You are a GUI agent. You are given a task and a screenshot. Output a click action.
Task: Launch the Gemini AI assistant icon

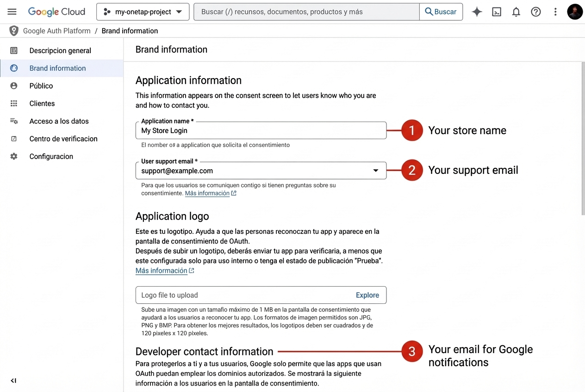477,12
